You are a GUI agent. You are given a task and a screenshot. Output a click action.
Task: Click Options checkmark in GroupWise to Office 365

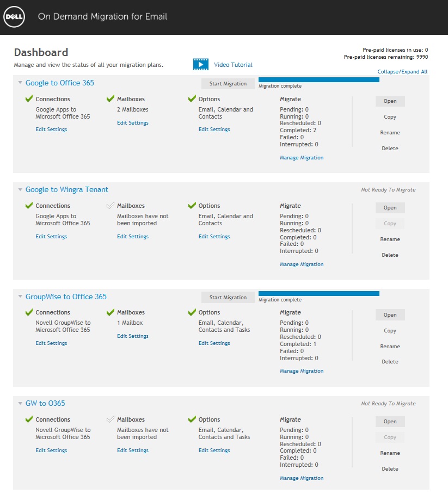pyautogui.click(x=192, y=312)
